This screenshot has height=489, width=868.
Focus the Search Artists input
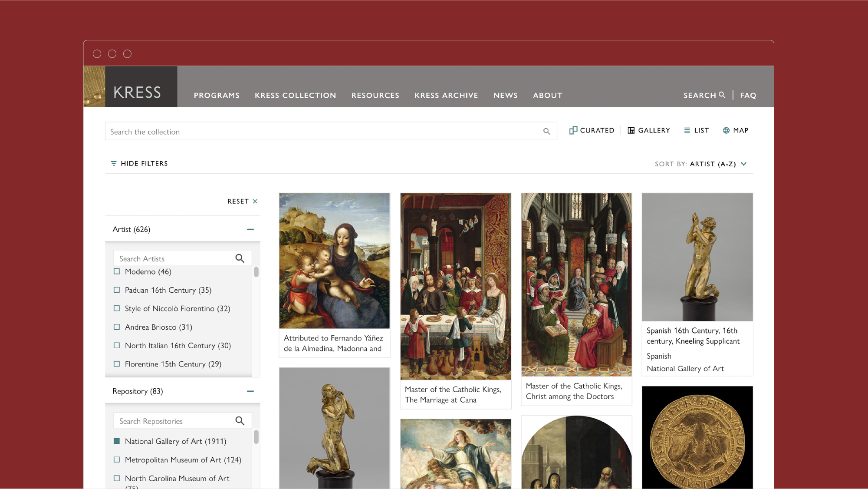(x=182, y=258)
